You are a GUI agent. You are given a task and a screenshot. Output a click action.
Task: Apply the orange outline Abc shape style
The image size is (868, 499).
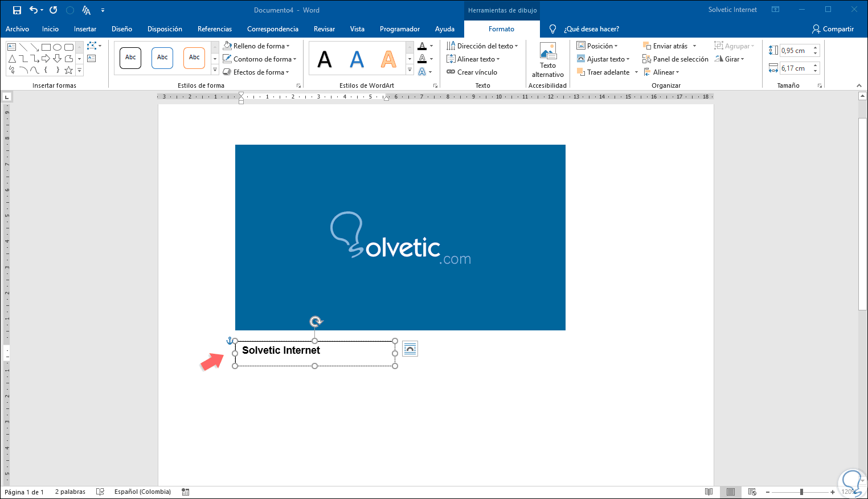point(194,58)
